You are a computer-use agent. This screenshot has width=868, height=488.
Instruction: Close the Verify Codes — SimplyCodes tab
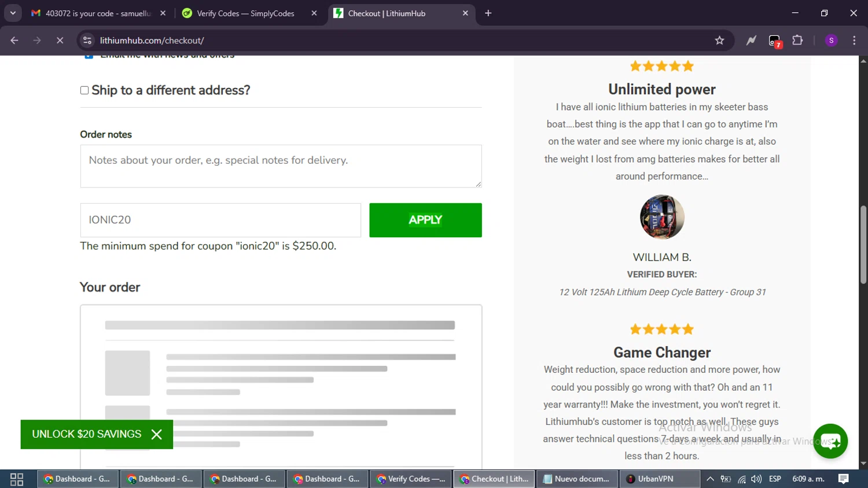314,13
